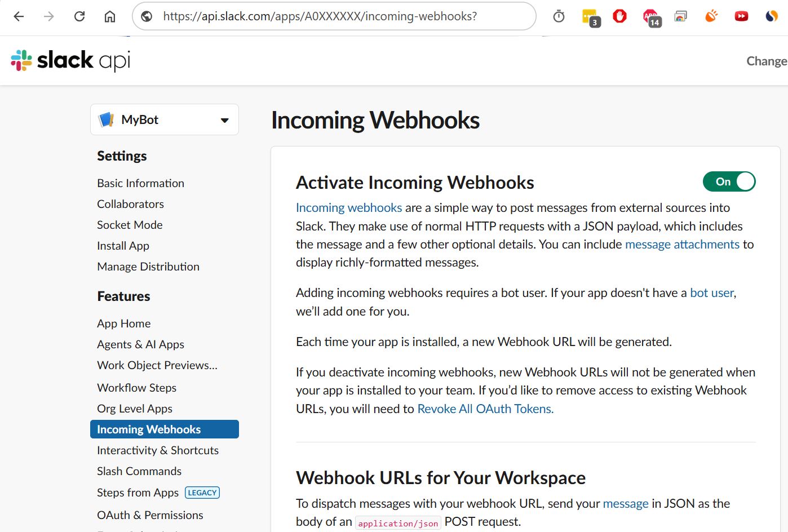Follow the 'message attachments' link
This screenshot has height=532, width=788.
(682, 245)
